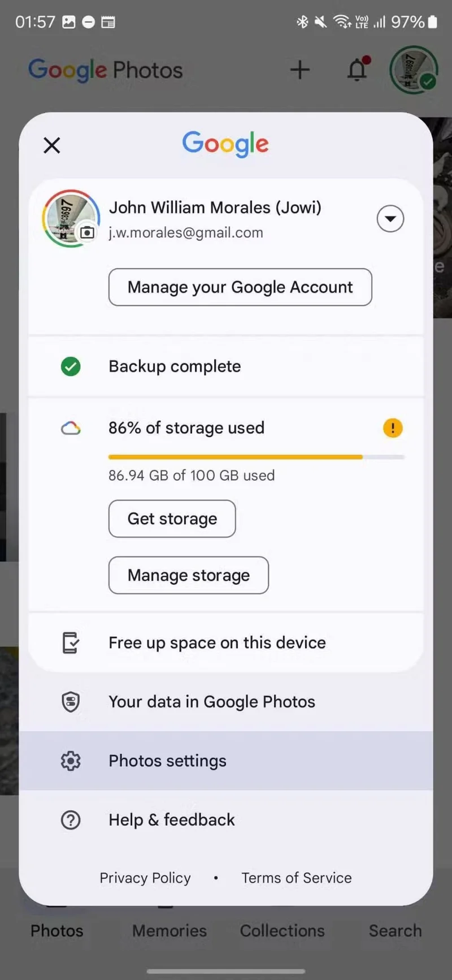Switch to the Memories tab

[169, 930]
